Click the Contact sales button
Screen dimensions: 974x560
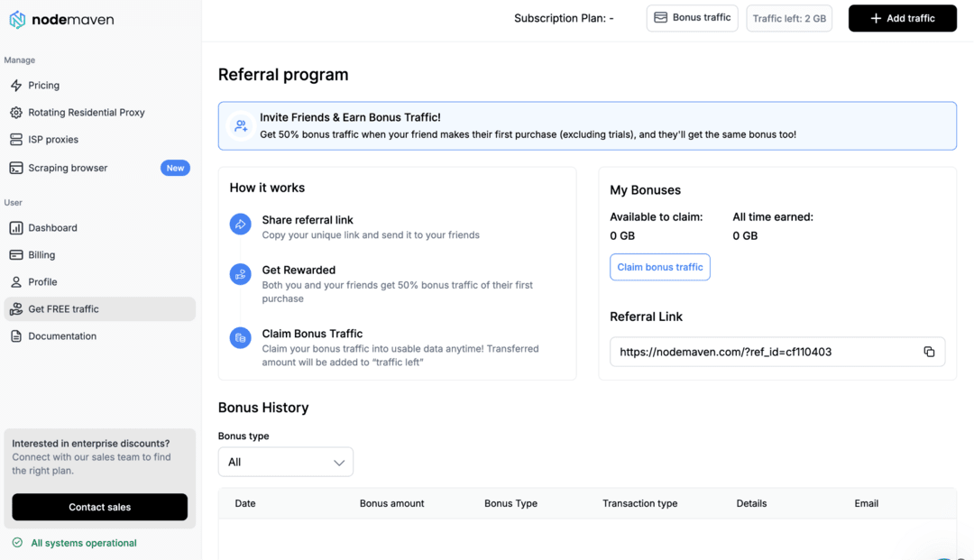pyautogui.click(x=99, y=507)
